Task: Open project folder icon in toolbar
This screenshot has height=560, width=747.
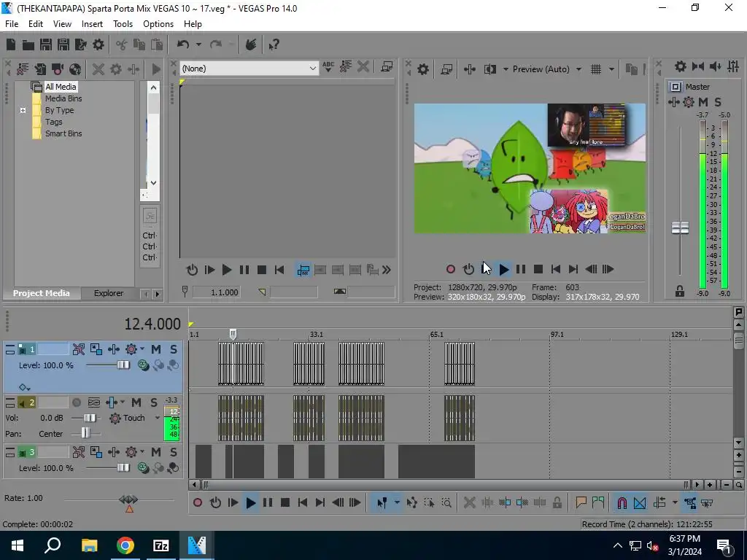Action: point(28,44)
